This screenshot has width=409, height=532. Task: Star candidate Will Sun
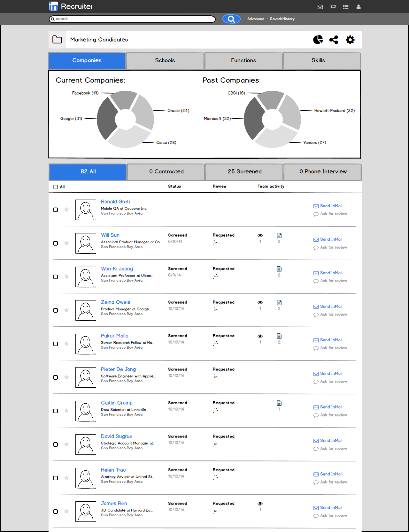(66, 243)
